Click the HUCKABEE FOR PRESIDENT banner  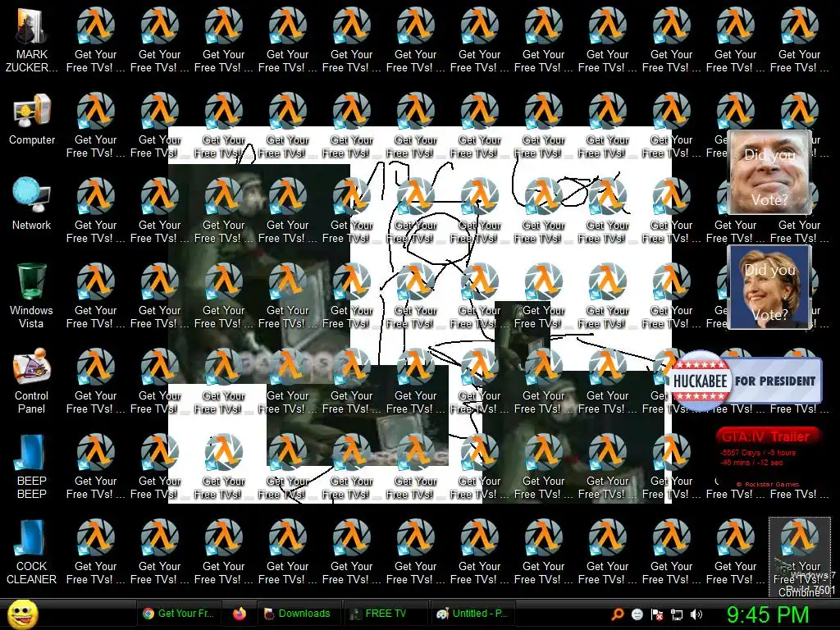[x=746, y=381]
